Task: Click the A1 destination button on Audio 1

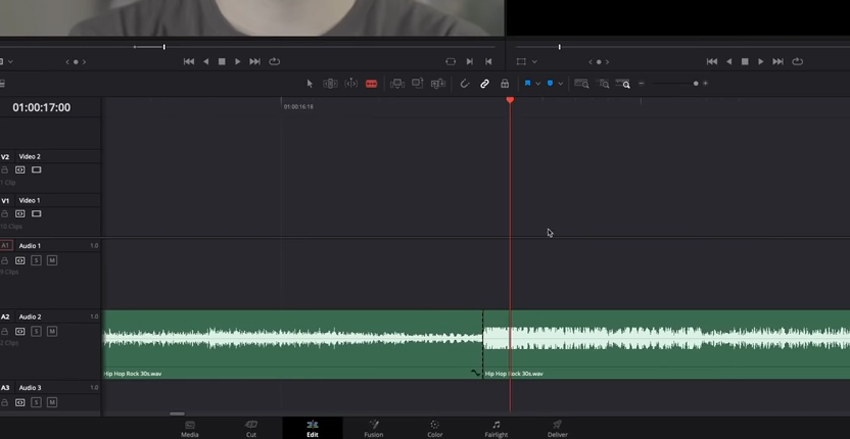Action: pyautogui.click(x=6, y=245)
